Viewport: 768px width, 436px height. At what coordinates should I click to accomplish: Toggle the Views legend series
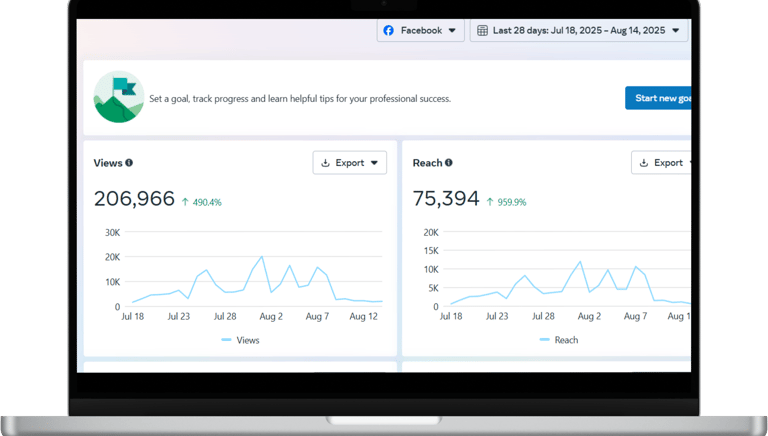coord(240,340)
